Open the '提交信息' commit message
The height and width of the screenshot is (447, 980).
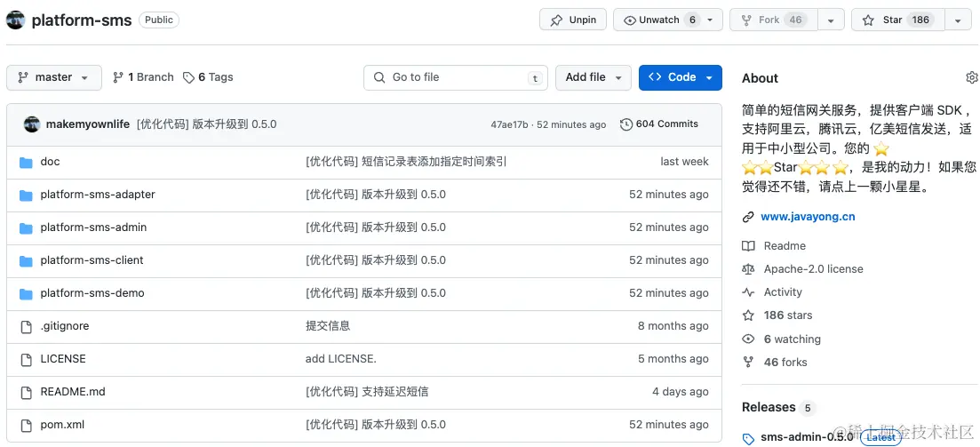328,326
